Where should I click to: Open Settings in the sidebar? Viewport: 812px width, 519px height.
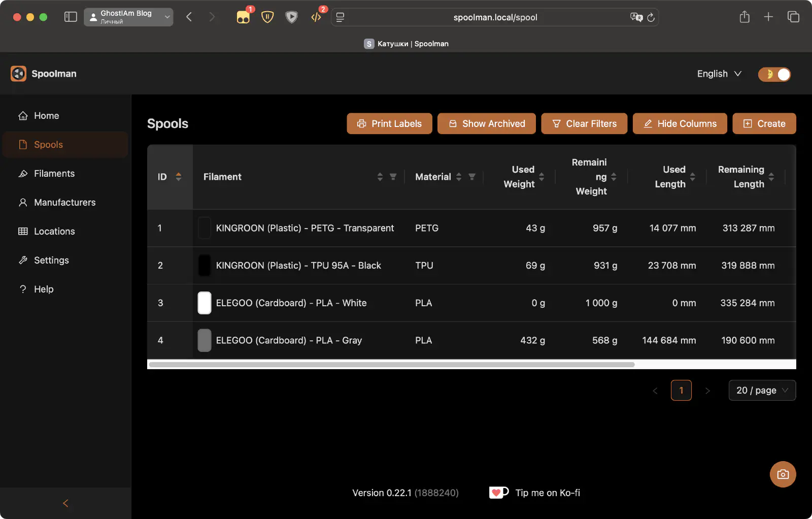click(x=65, y=261)
